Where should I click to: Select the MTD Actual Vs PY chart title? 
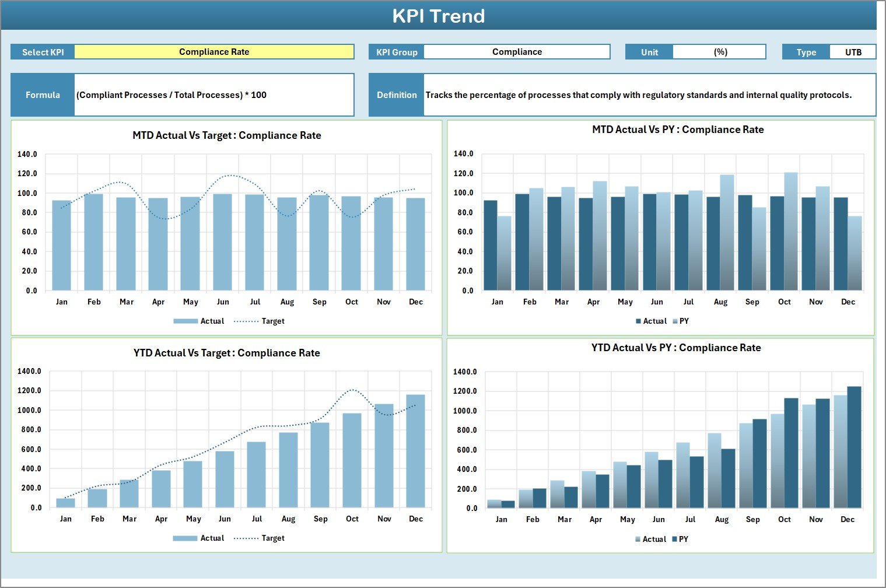tap(677, 129)
